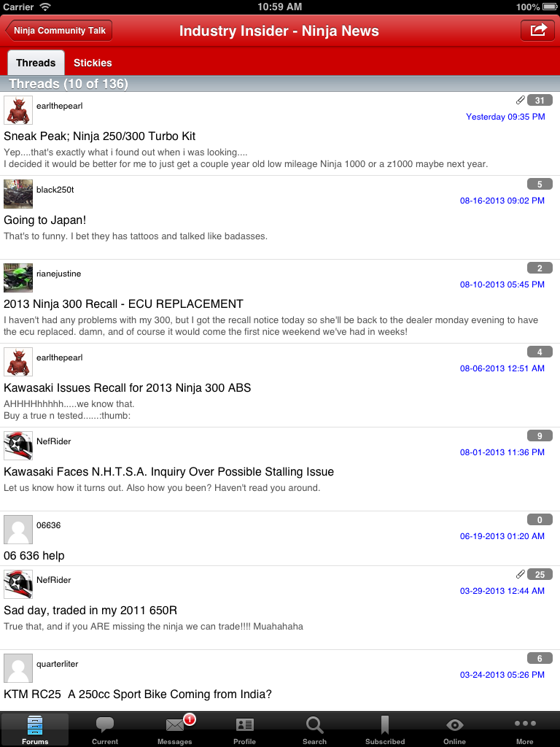
Task: Go back to Ninja Community Talk
Action: tap(59, 31)
